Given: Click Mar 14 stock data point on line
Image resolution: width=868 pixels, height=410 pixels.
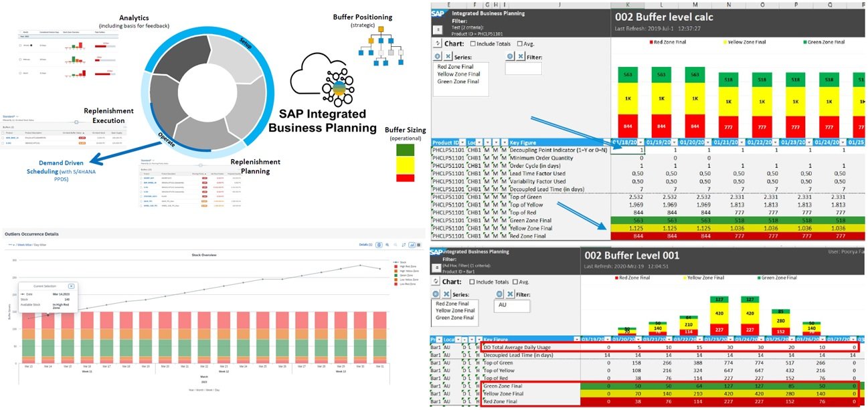Looking at the screenshot, I should click(x=48, y=315).
